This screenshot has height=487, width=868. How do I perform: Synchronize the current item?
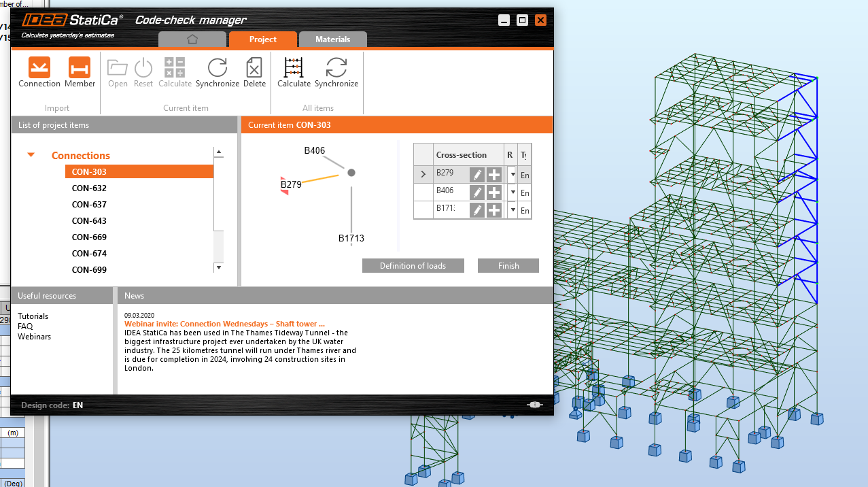pos(217,68)
